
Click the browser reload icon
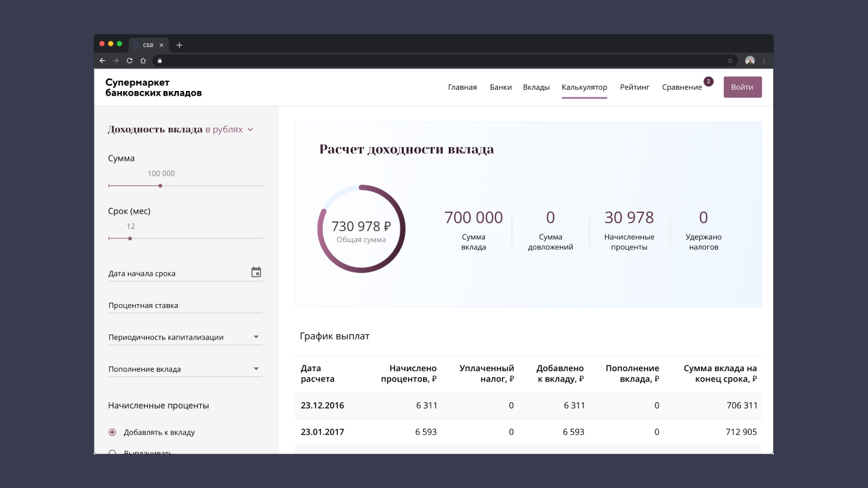(129, 61)
